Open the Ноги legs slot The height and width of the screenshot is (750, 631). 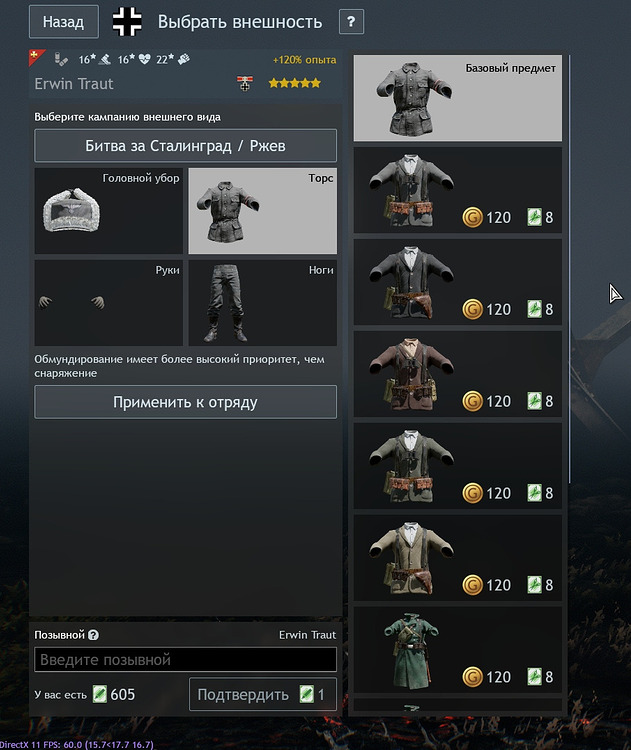pyautogui.click(x=263, y=303)
